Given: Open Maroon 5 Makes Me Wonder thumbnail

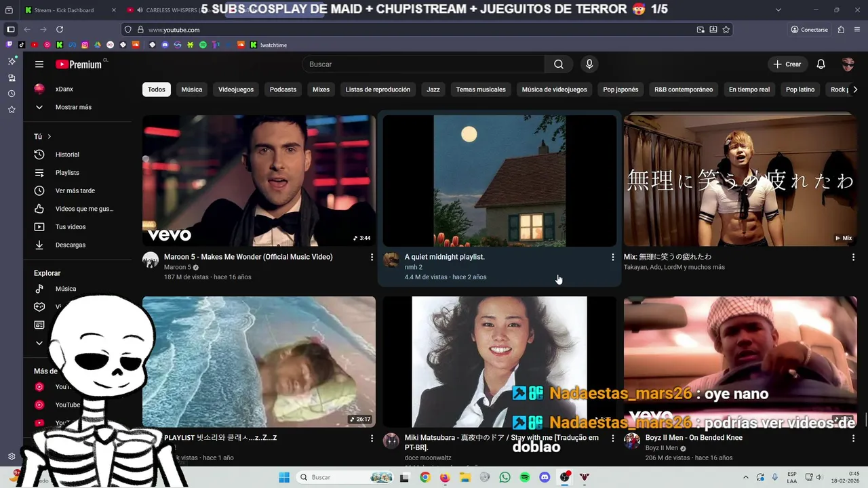Looking at the screenshot, I should [x=259, y=180].
